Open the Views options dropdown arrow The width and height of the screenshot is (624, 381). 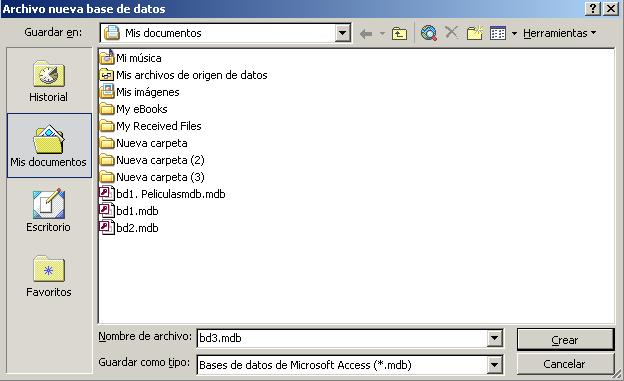(514, 34)
